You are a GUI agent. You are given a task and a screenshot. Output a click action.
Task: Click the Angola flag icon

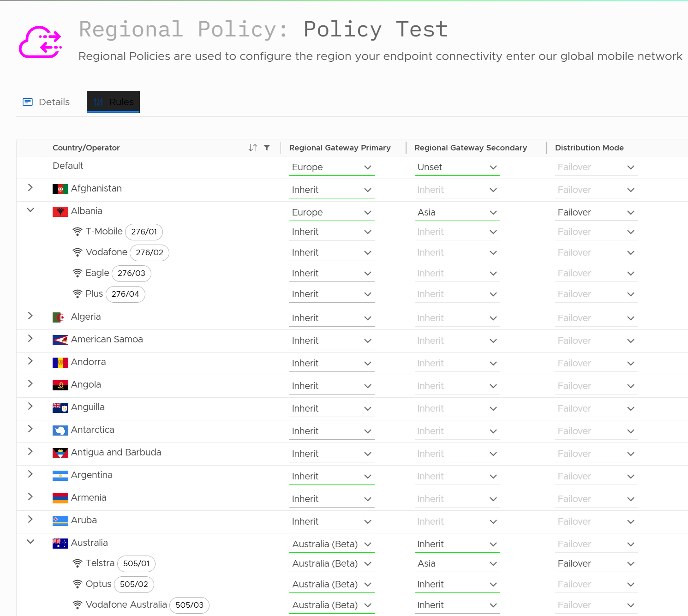60,385
